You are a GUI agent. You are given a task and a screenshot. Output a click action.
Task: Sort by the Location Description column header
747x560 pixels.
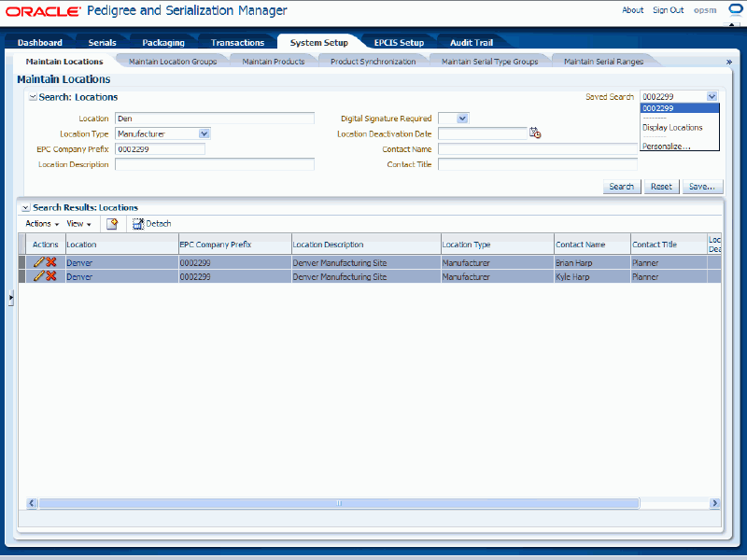(x=366, y=245)
